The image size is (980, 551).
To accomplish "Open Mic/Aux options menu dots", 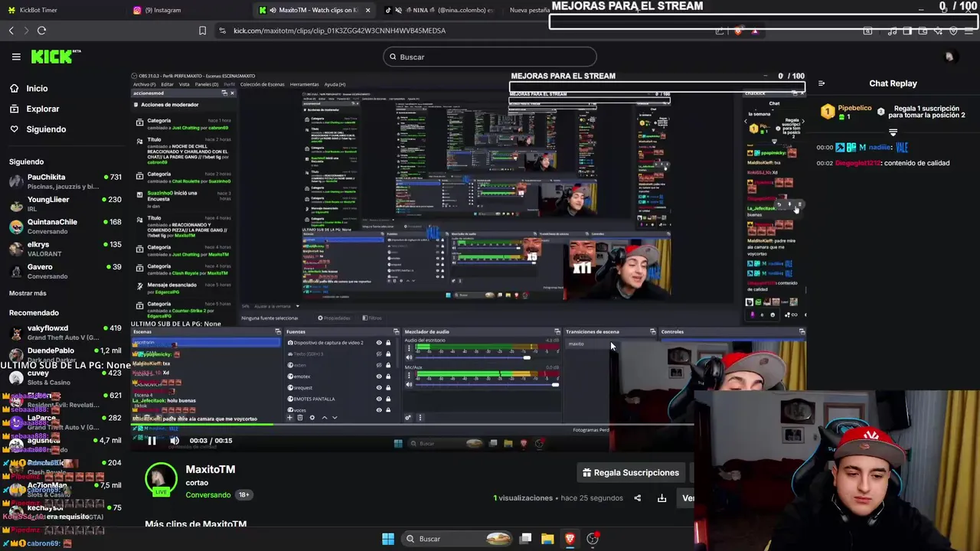I will (409, 375).
